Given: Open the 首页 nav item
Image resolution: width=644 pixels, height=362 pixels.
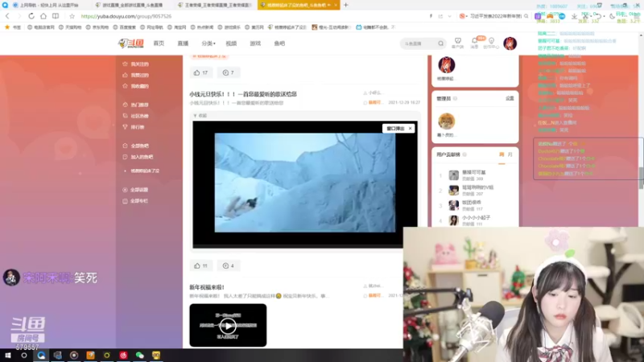Looking at the screenshot, I should pyautogui.click(x=159, y=43).
